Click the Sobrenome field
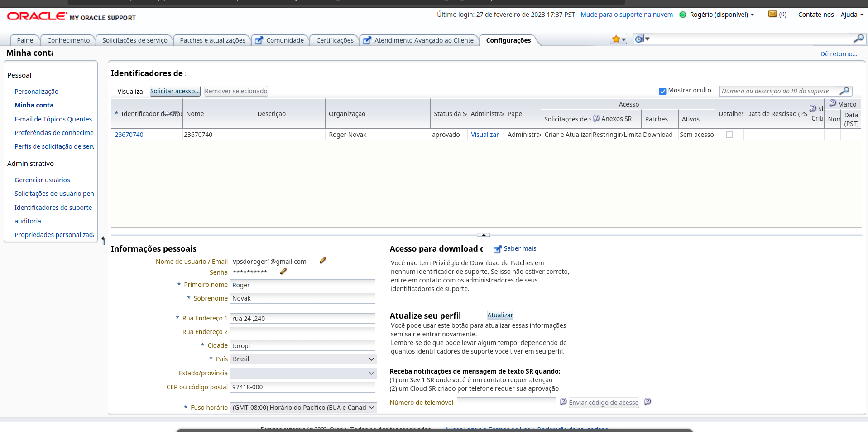The image size is (868, 432). tap(303, 298)
